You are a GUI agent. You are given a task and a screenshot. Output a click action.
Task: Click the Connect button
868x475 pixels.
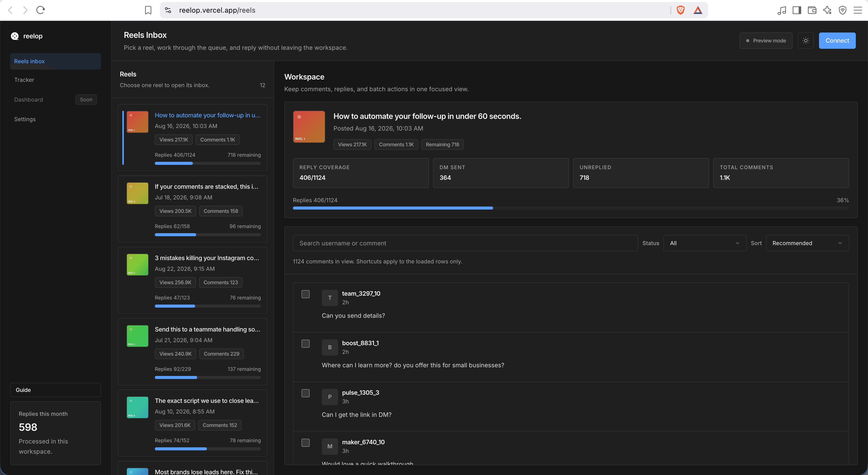(x=837, y=40)
